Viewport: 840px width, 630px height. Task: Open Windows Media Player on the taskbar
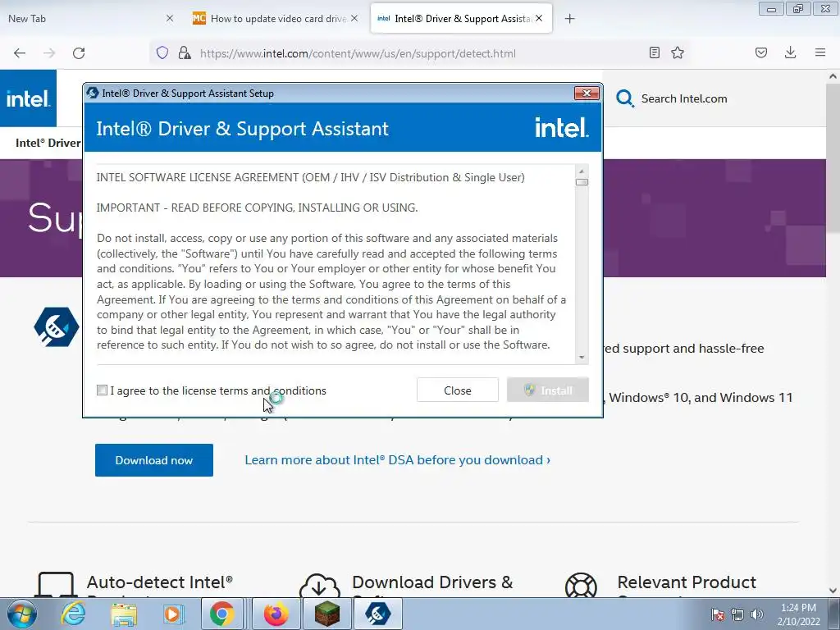tap(173, 614)
